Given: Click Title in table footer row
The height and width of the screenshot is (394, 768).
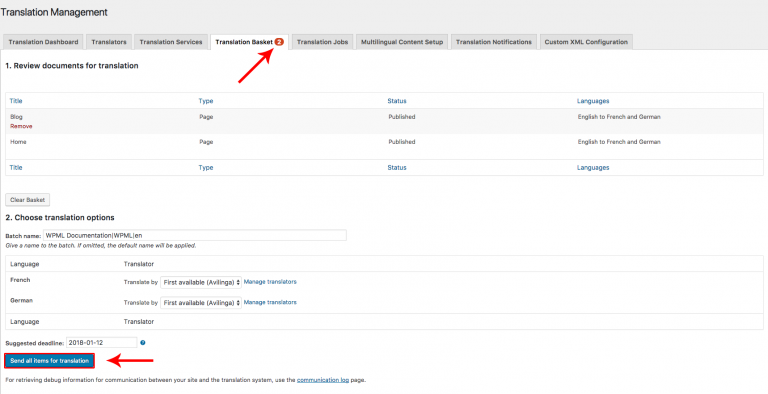Looking at the screenshot, I should tap(16, 168).
